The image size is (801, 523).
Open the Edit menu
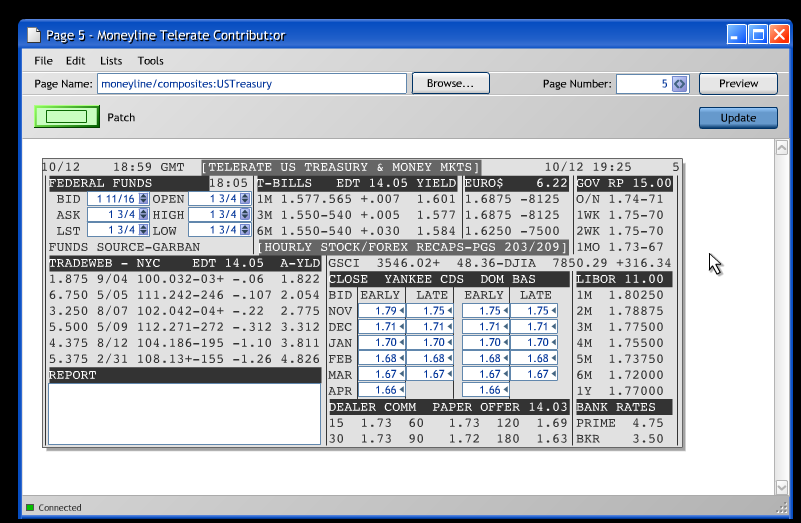tap(75, 61)
